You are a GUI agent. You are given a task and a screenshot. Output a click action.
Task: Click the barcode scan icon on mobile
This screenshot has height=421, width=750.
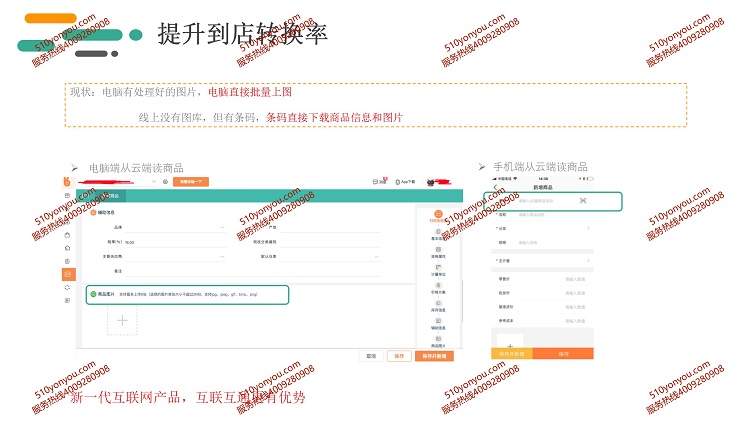click(x=582, y=201)
